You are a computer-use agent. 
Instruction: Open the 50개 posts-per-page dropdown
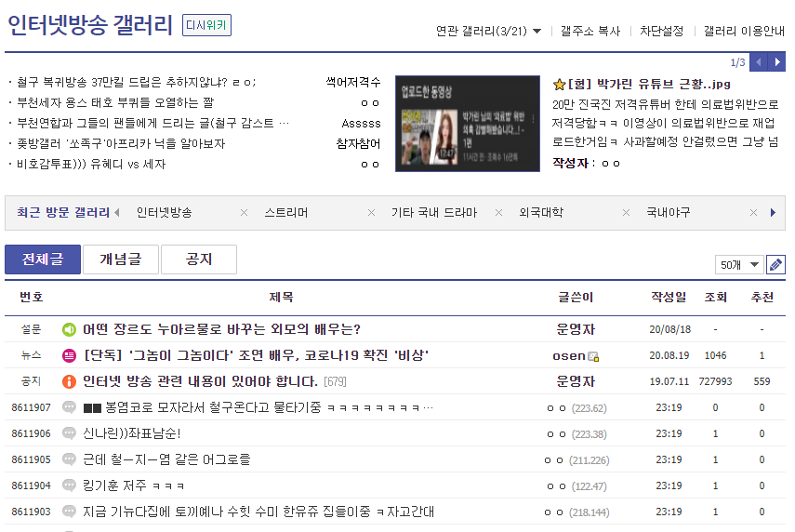739,265
